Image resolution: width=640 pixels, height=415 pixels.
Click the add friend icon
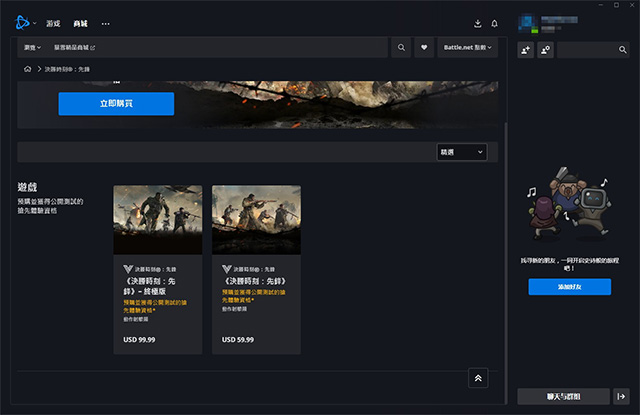pyautogui.click(x=526, y=50)
